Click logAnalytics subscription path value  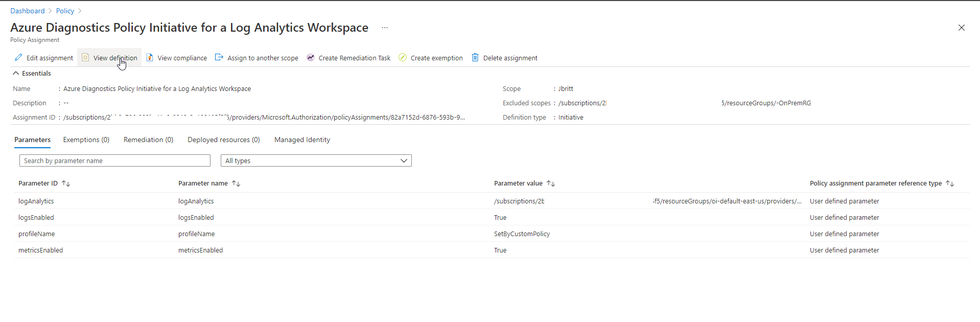point(648,201)
